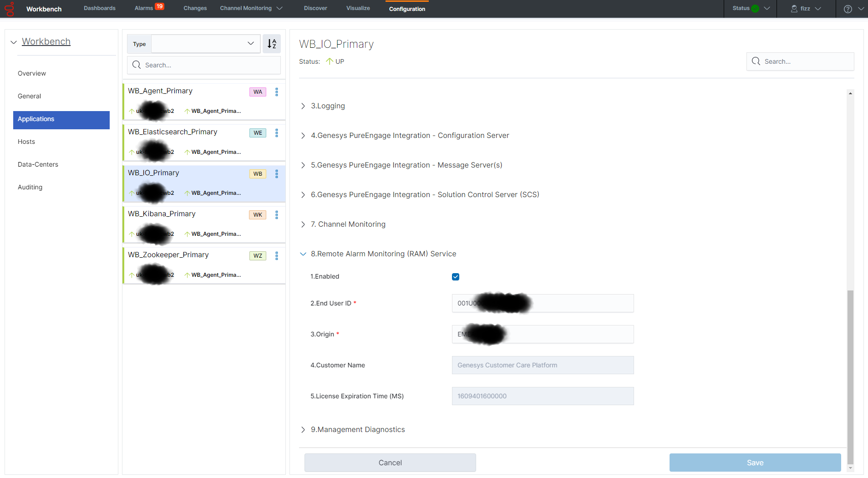Focus the WB_IO_Primary settings Search field
Image resolution: width=868 pixels, height=478 pixels.
tap(800, 61)
